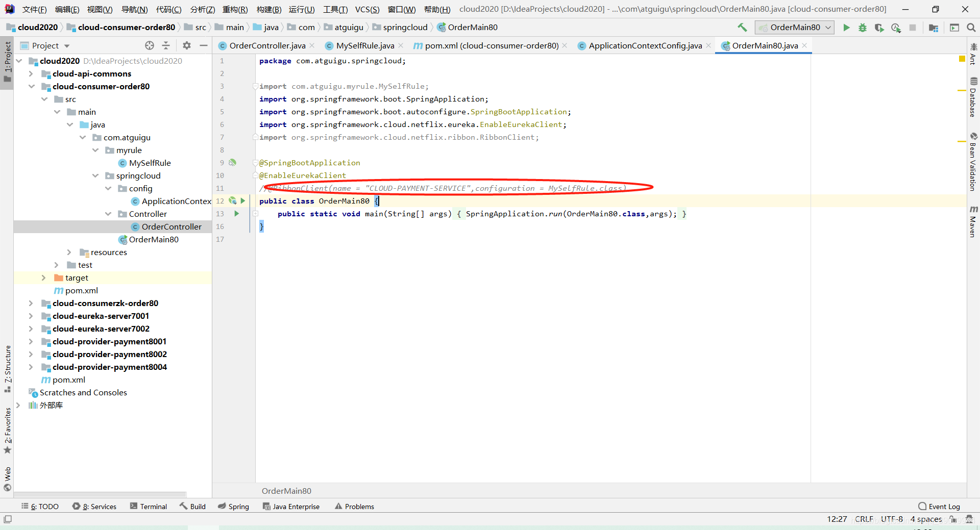Open run configuration OrderMain80 dropdown

pyautogui.click(x=795, y=28)
